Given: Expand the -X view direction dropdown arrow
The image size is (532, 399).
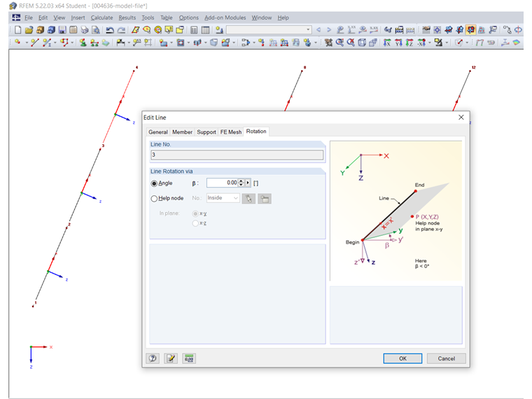Looking at the screenshot, I should (430, 43).
